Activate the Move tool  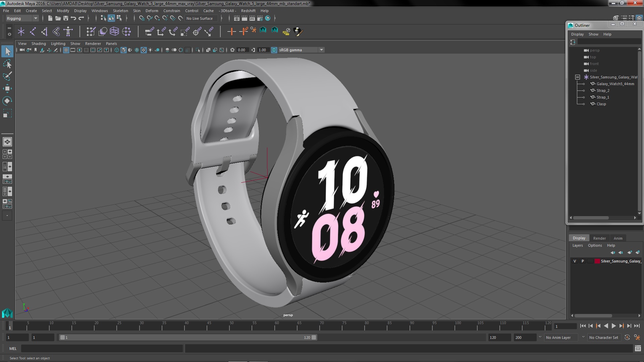tap(7, 88)
